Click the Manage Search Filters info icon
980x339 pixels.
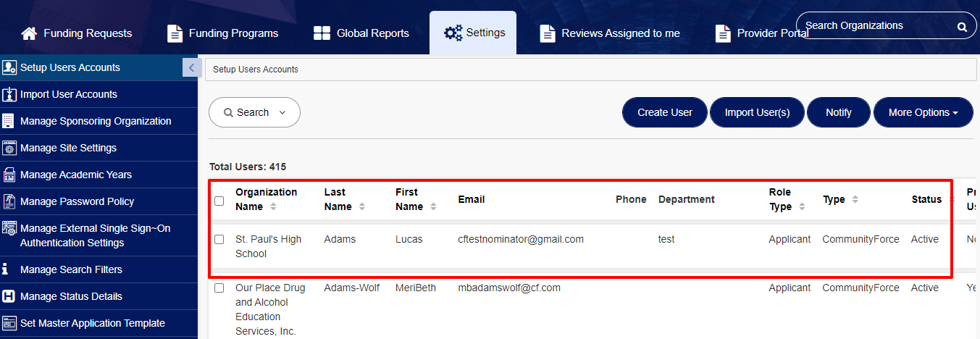[6, 269]
